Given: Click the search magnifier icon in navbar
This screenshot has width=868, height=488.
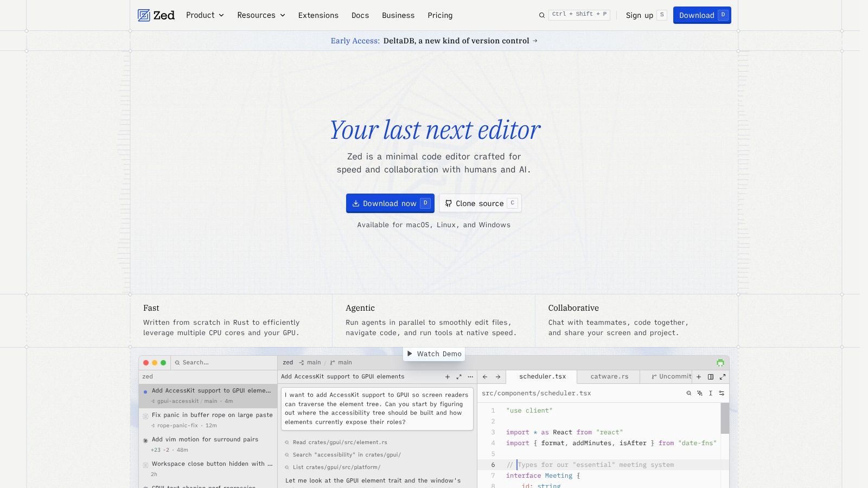Looking at the screenshot, I should pyautogui.click(x=541, y=15).
